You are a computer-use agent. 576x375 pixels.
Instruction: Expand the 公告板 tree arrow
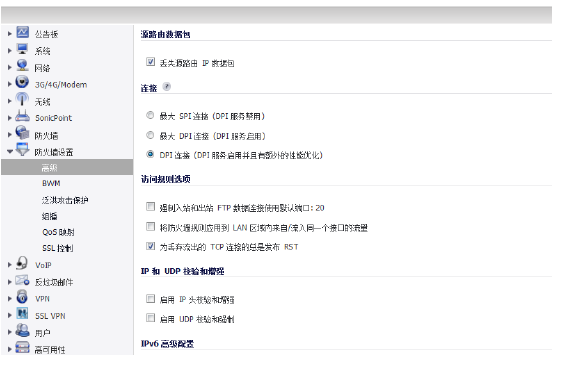(x=10, y=34)
